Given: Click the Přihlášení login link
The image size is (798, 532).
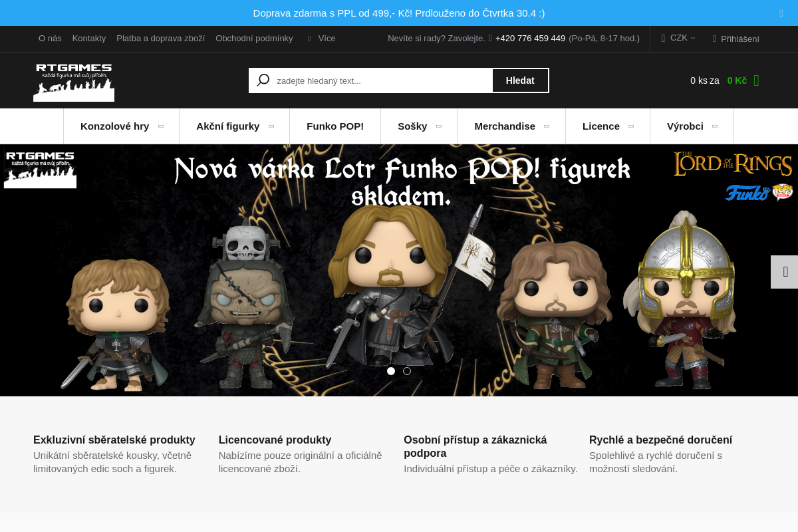Looking at the screenshot, I should pos(740,39).
